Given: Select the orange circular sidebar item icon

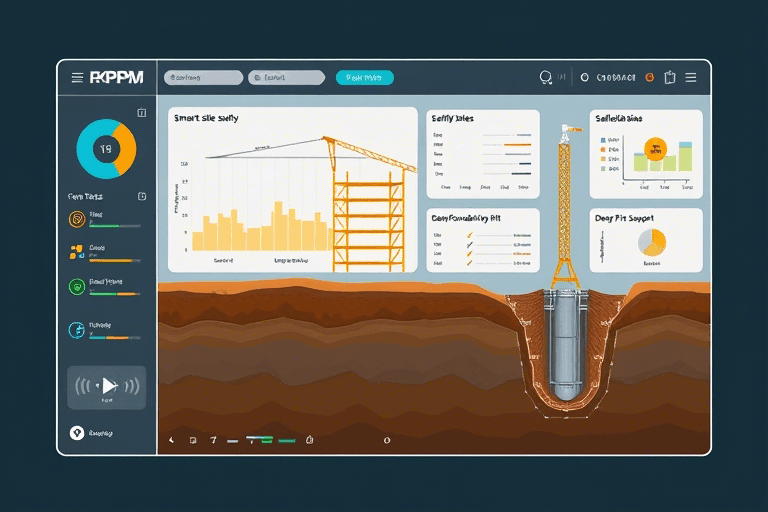Looking at the screenshot, I should pyautogui.click(x=76, y=219).
